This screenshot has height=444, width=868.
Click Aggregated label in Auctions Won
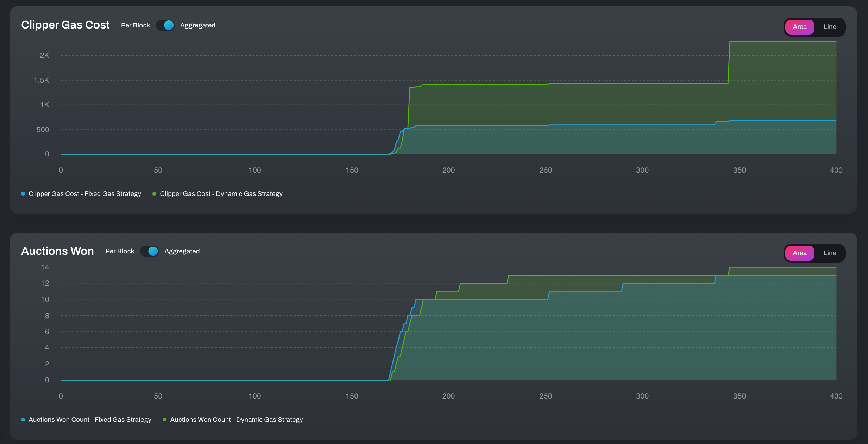pyautogui.click(x=182, y=251)
